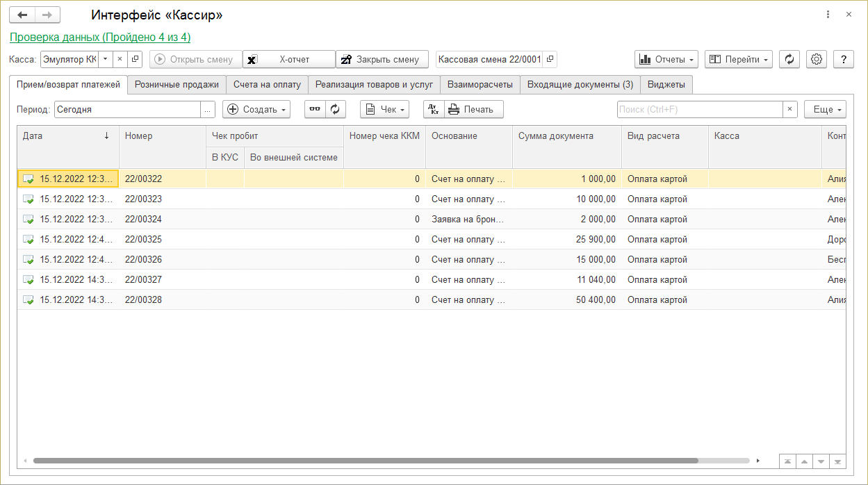Refresh the payments list using the toolbar arrows
Viewport: 868px width, 485px height.
click(x=336, y=110)
